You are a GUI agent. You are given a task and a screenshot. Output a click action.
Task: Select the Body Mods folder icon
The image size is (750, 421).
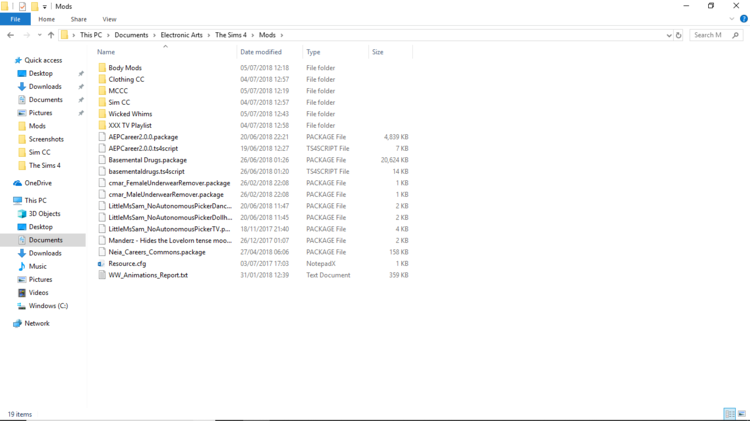[102, 68]
